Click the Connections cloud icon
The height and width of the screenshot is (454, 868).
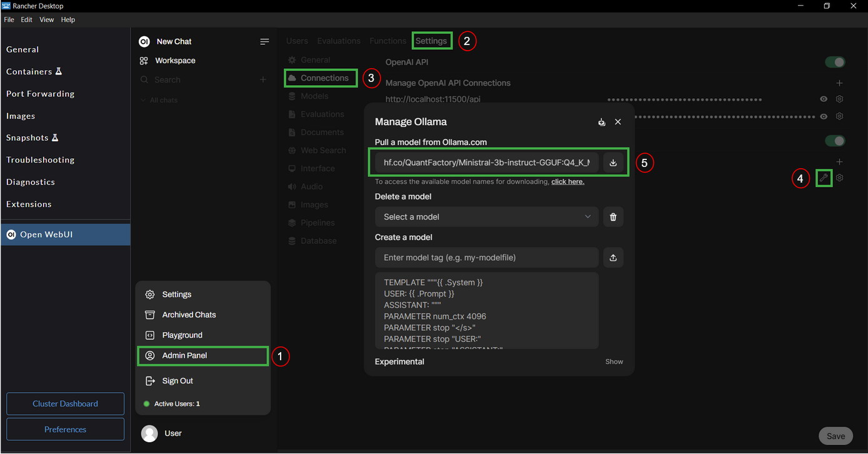(x=292, y=78)
